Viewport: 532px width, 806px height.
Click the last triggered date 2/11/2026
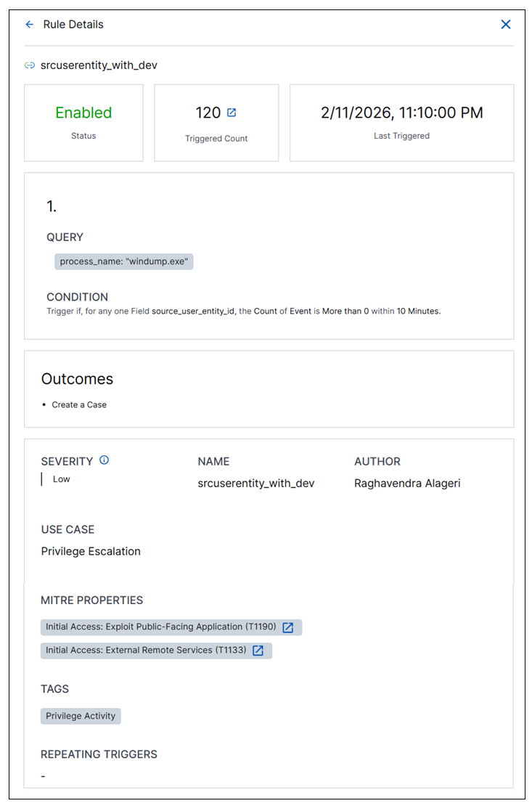pos(401,113)
